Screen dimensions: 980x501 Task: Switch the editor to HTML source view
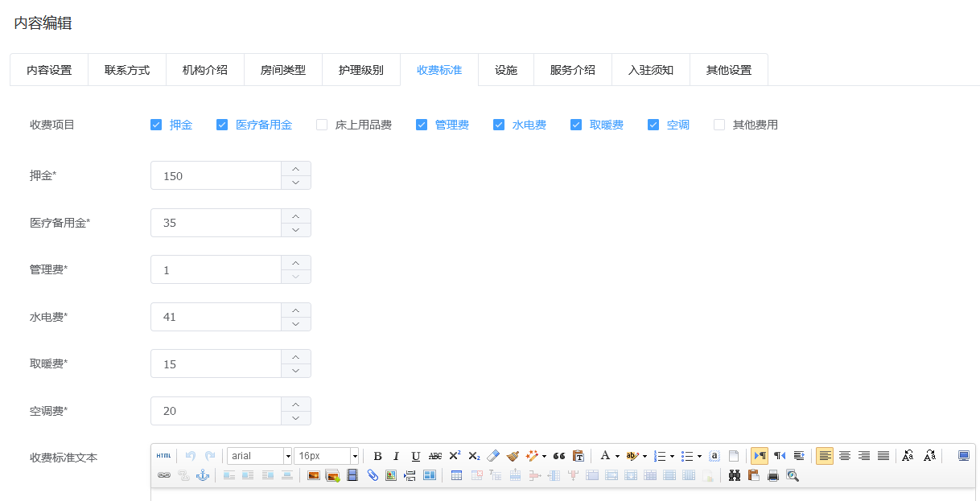[163, 455]
